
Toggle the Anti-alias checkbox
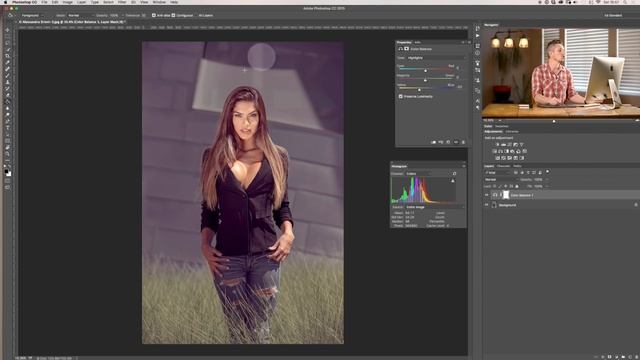point(154,15)
